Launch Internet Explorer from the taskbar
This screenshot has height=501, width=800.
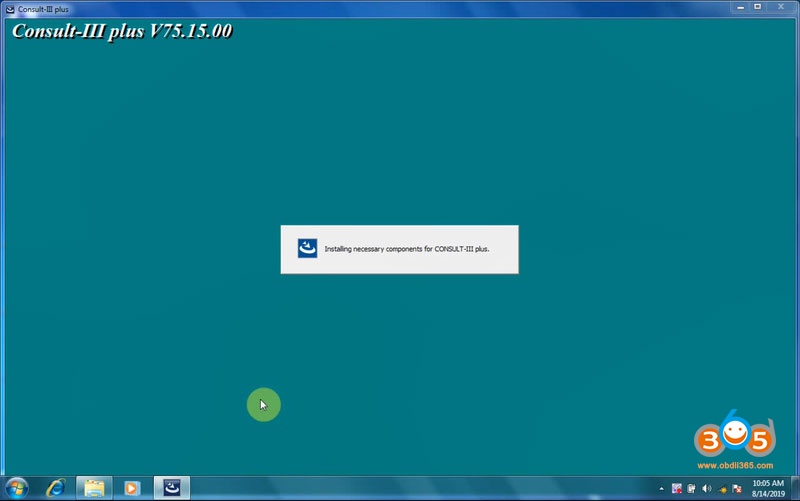(x=56, y=488)
